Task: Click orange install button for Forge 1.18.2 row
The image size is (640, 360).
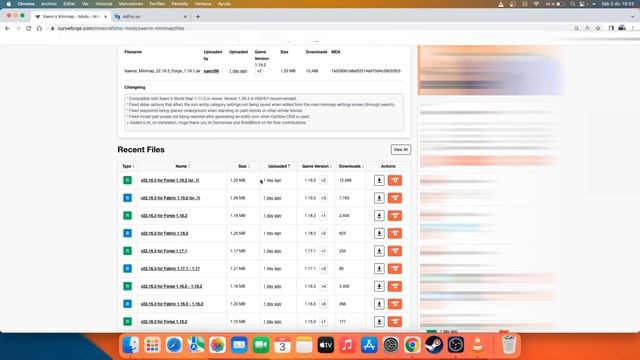Action: click(x=395, y=216)
